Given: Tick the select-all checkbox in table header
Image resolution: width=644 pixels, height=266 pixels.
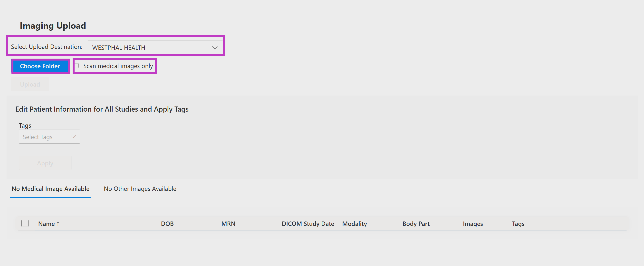Looking at the screenshot, I should [25, 223].
